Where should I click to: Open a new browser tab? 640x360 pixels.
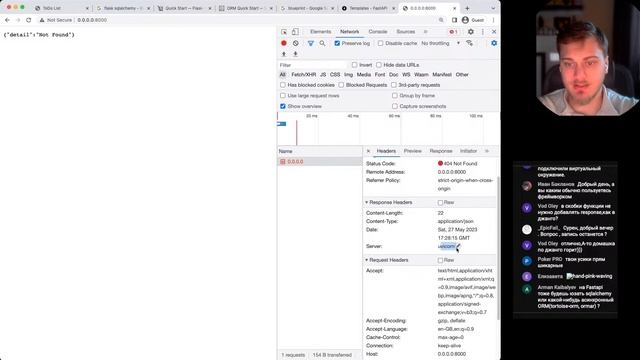[x=467, y=8]
